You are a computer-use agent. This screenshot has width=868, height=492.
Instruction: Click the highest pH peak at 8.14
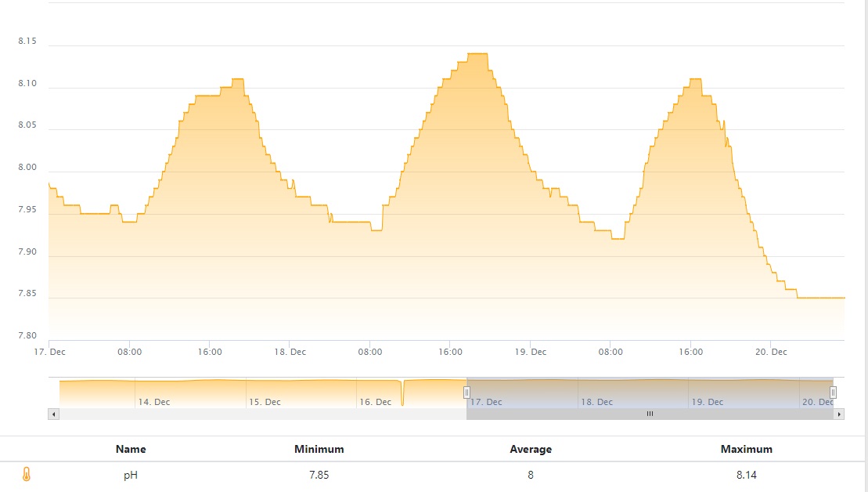[x=477, y=54]
